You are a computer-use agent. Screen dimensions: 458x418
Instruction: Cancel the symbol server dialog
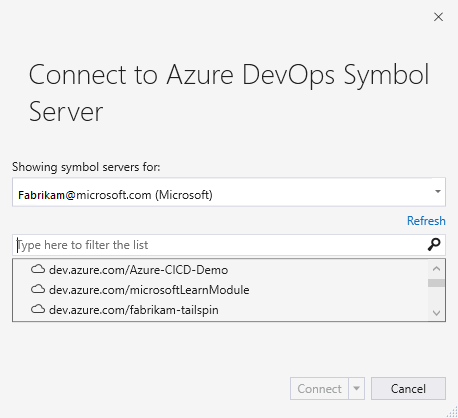click(x=408, y=388)
